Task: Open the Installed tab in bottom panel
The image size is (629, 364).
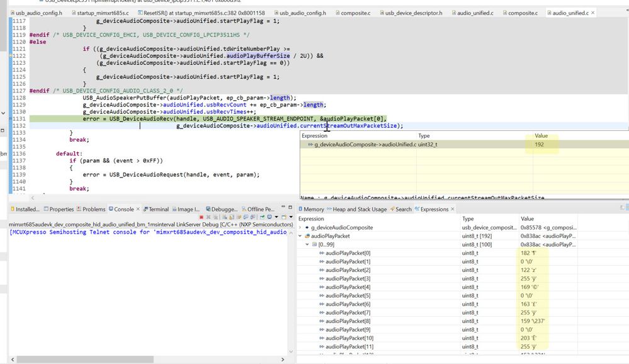Action: 25,209
